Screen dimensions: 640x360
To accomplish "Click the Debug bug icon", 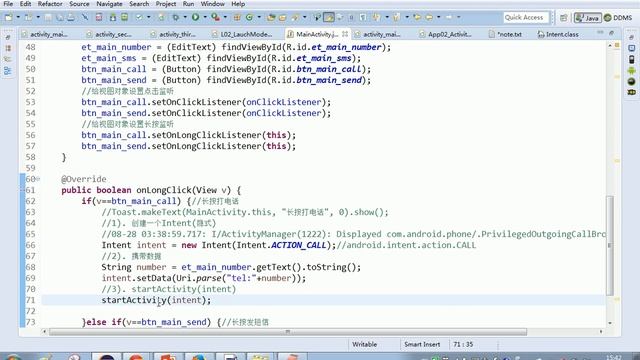I will click(176, 17).
